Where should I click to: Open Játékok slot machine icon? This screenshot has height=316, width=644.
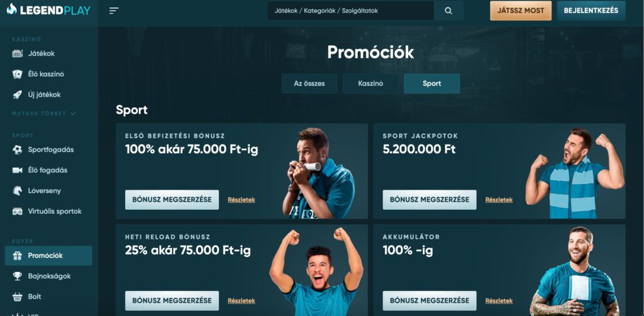point(17,53)
